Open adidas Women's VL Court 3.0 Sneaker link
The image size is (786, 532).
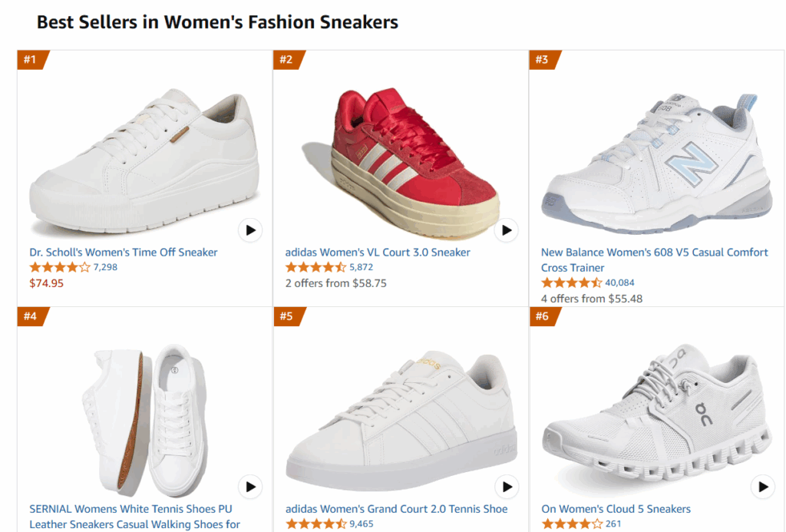pos(378,253)
